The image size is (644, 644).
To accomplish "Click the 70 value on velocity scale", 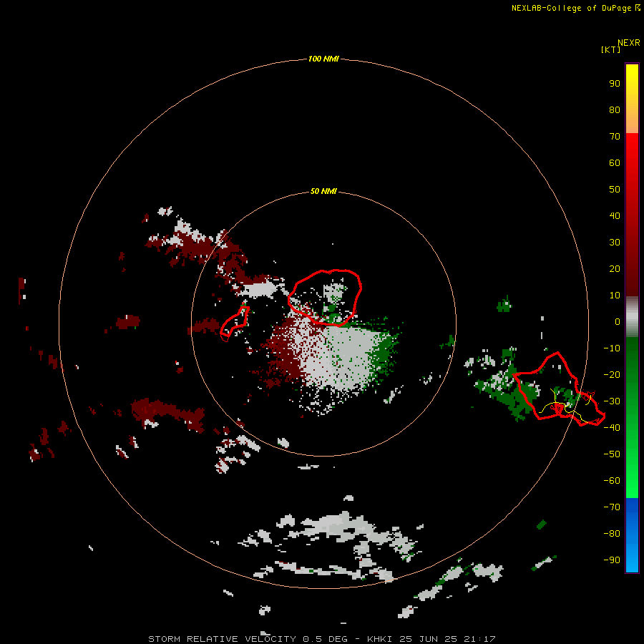I will [x=615, y=137].
